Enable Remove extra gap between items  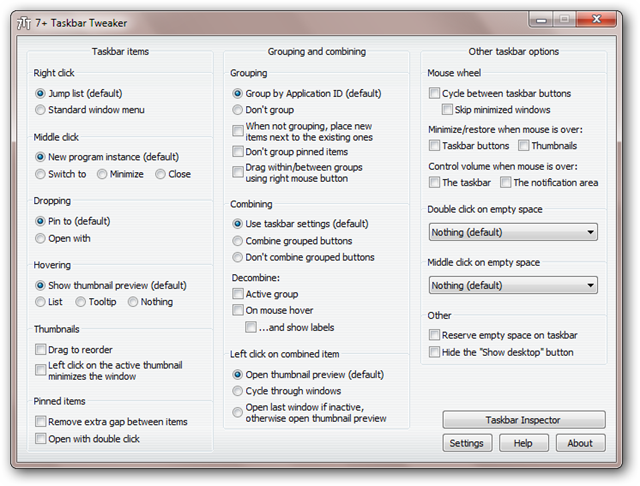(40, 422)
